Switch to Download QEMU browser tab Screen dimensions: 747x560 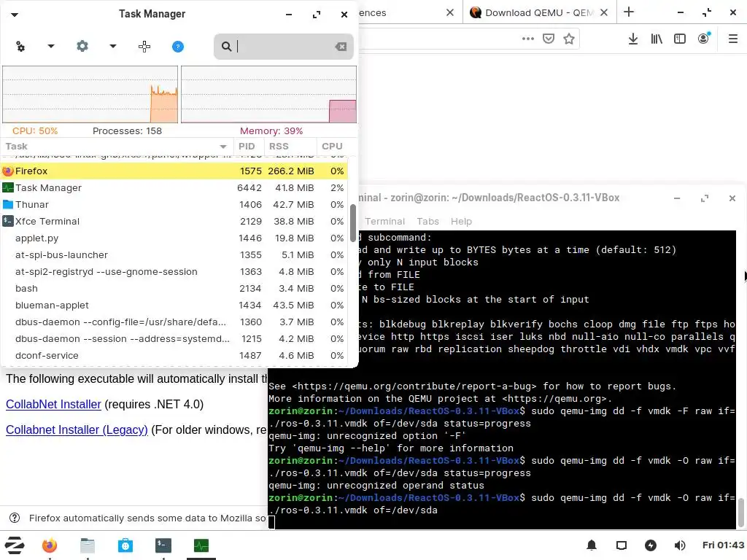539,12
